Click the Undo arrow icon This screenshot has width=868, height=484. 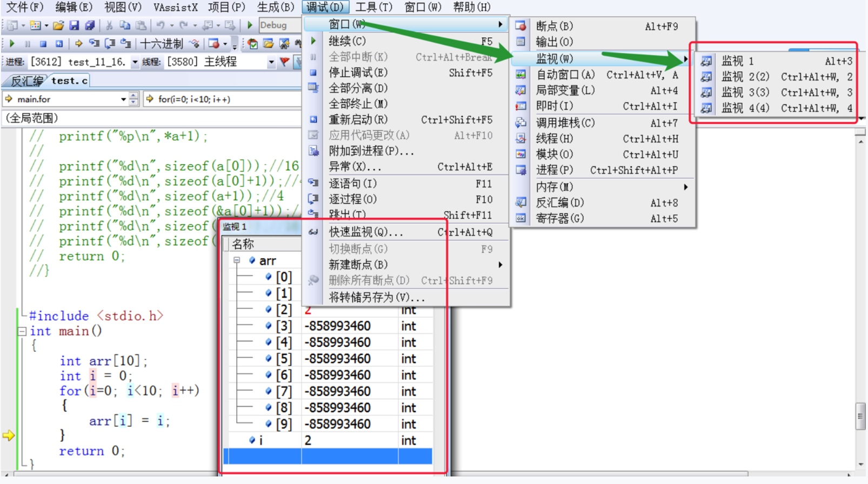[x=161, y=25]
